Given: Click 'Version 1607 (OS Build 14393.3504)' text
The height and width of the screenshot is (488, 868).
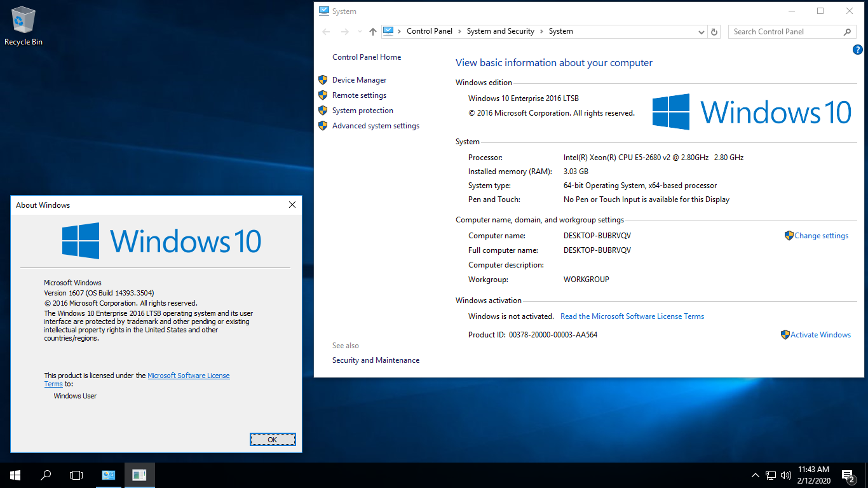Looking at the screenshot, I should tap(98, 293).
